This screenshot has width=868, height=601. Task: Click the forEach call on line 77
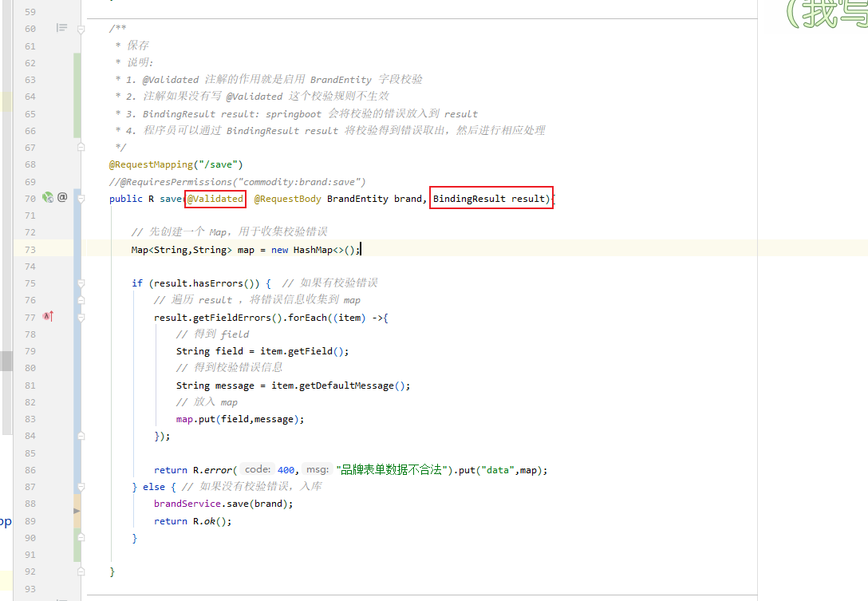tap(307, 318)
